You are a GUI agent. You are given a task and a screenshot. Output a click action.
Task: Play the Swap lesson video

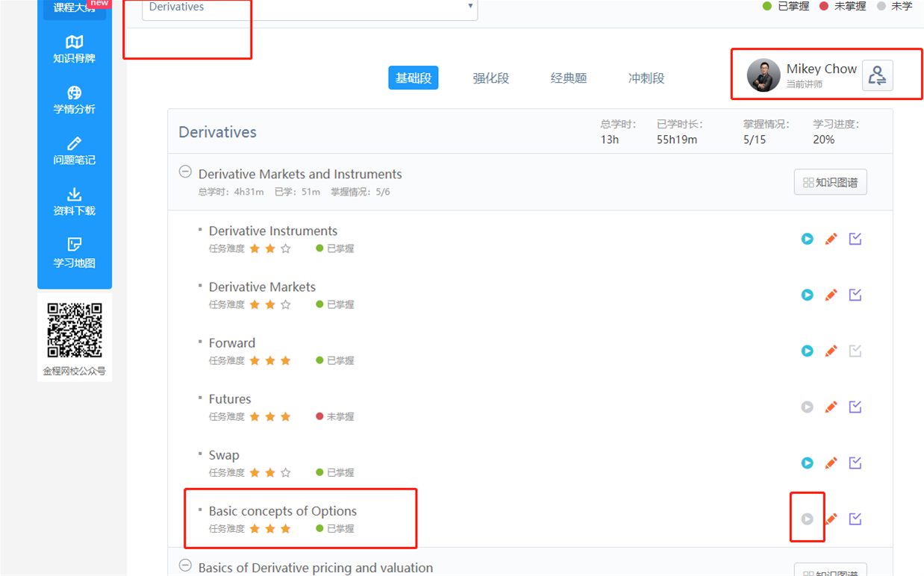pyautogui.click(x=807, y=463)
